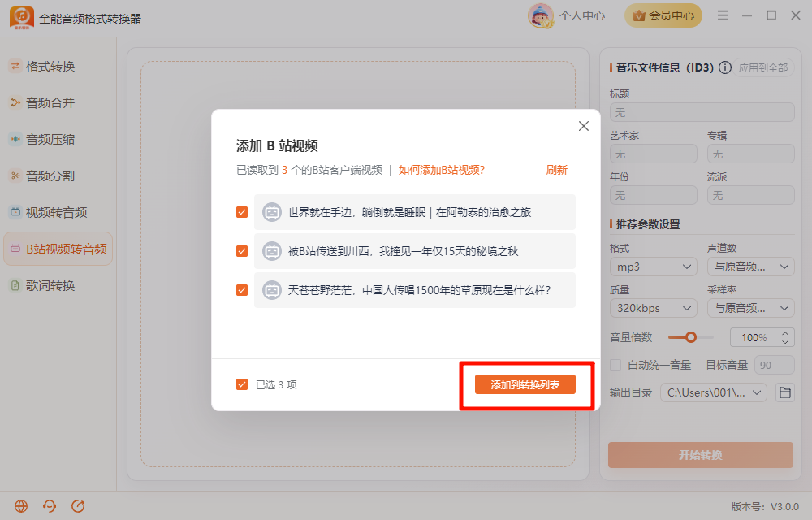Uncheck the 天苍苍野茫茫 video checkbox
The width and height of the screenshot is (812, 520).
click(242, 290)
